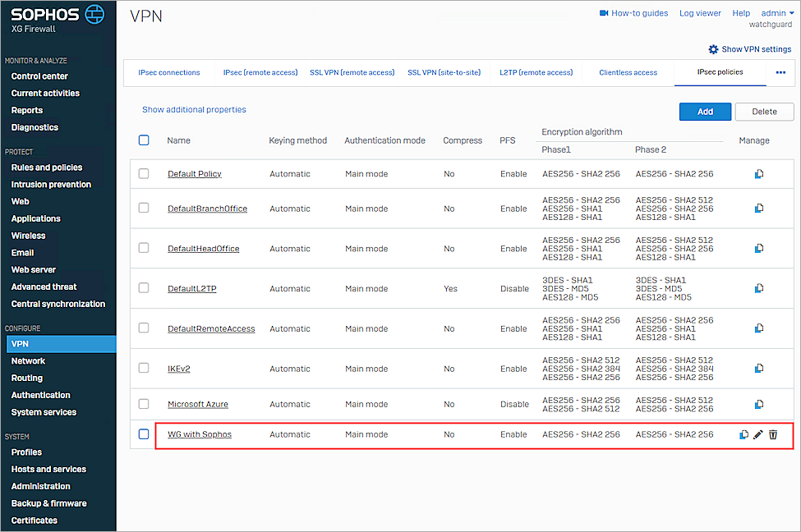The image size is (801, 532).
Task: Edit the WG with Sophos policy
Action: (757, 434)
